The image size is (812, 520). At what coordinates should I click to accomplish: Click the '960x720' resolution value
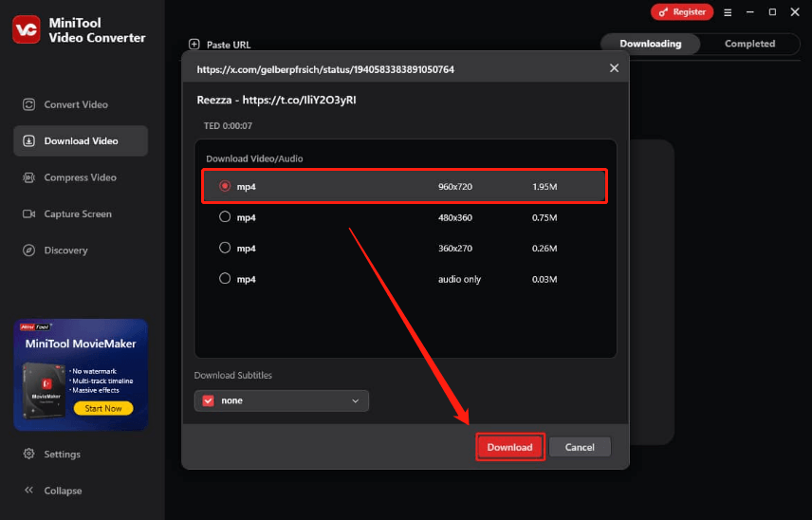(x=455, y=186)
